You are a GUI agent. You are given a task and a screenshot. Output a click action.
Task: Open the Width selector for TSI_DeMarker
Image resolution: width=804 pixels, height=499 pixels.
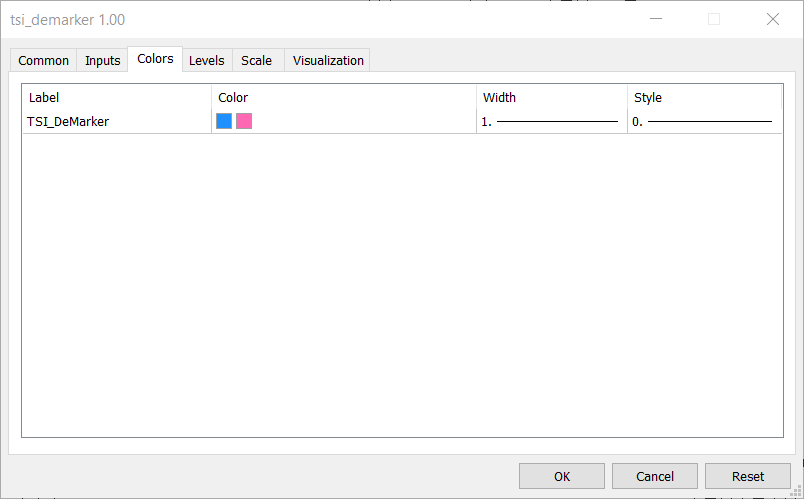(552, 122)
